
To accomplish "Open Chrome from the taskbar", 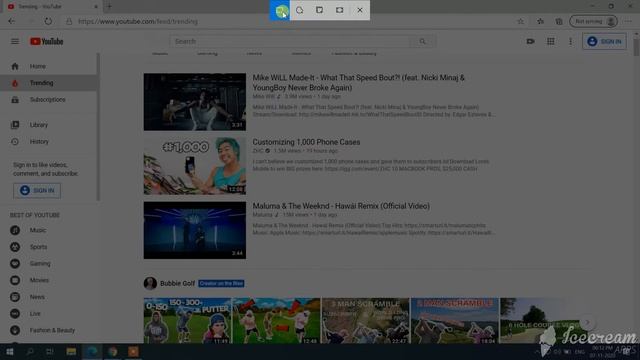I will coord(113,352).
